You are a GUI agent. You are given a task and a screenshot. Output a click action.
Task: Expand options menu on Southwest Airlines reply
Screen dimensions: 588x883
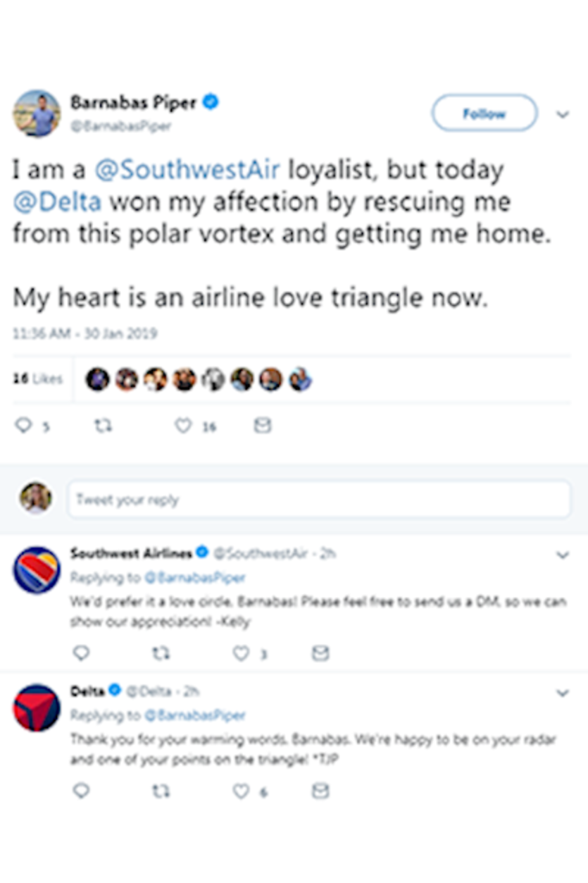click(563, 555)
